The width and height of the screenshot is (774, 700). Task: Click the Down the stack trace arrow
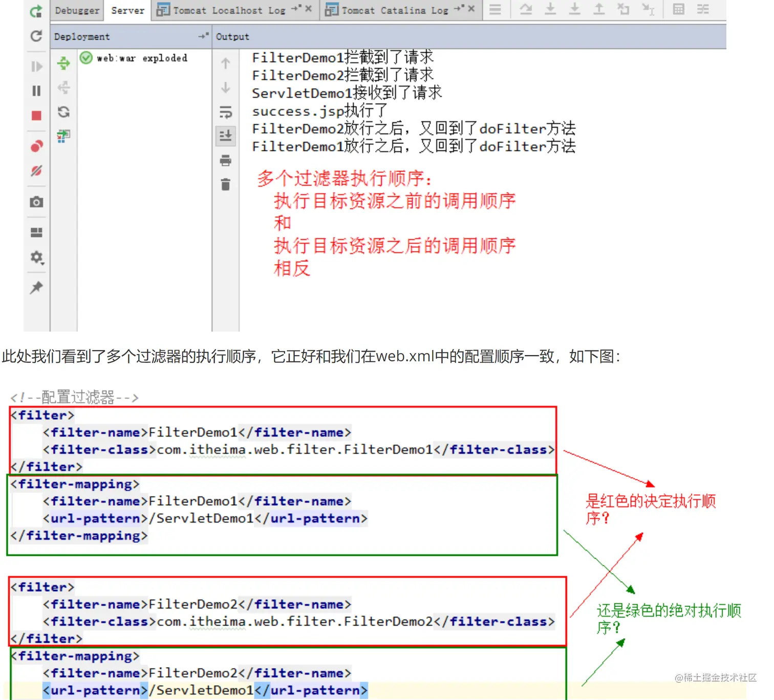tap(225, 87)
